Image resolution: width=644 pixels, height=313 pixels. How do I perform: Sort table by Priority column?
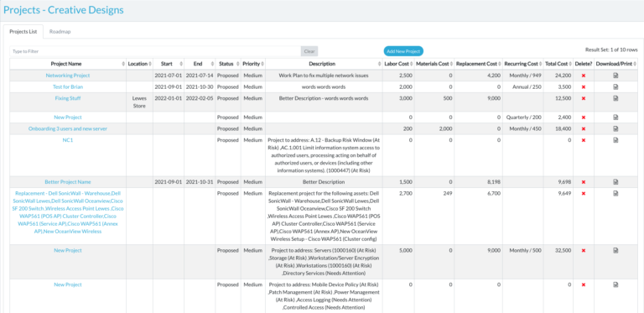[253, 64]
